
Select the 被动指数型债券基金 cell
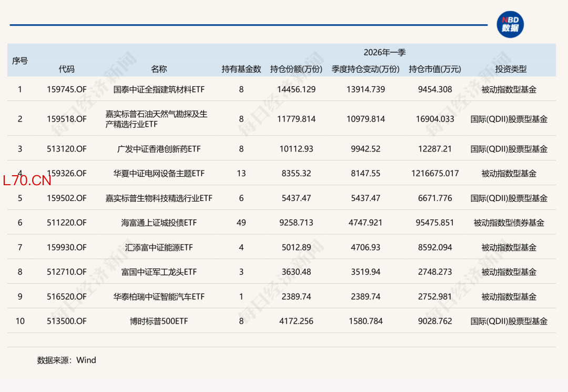[509, 223]
